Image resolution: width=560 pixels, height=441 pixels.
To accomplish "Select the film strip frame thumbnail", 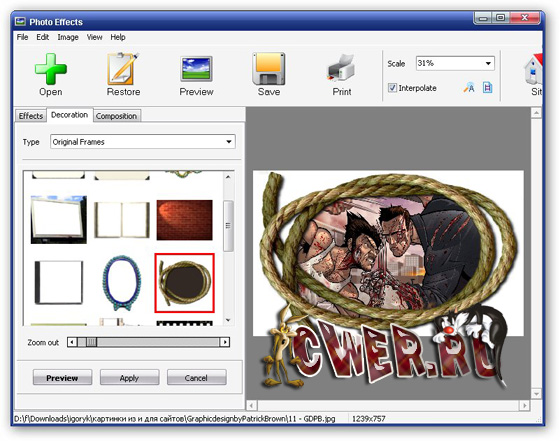I will 185,323.
